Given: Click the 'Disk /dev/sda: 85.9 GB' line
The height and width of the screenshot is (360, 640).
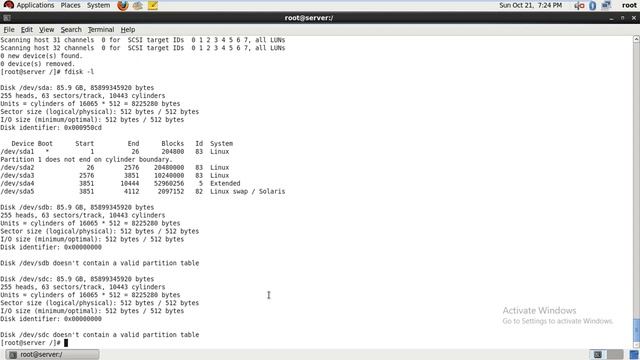Looking at the screenshot, I should point(77,88).
